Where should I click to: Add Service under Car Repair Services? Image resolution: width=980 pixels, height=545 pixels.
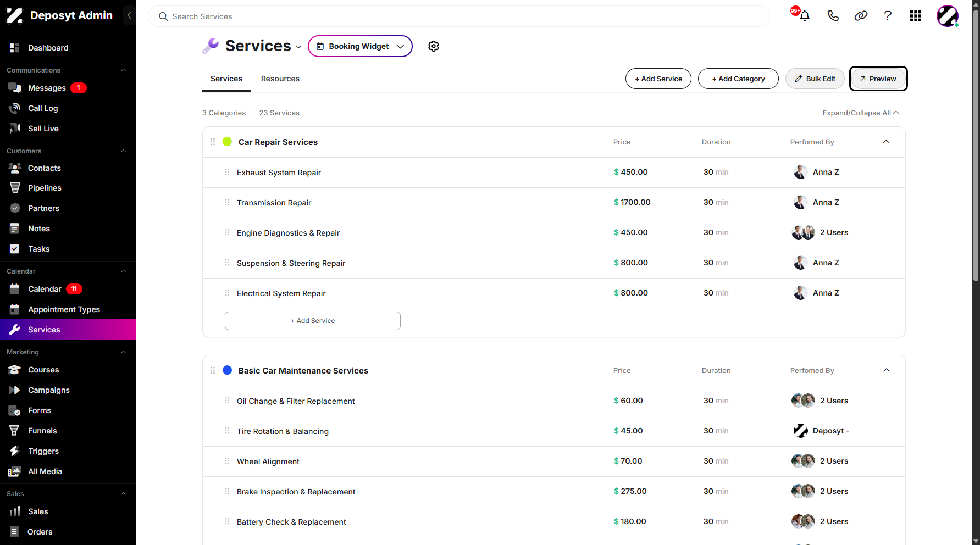[x=313, y=321]
